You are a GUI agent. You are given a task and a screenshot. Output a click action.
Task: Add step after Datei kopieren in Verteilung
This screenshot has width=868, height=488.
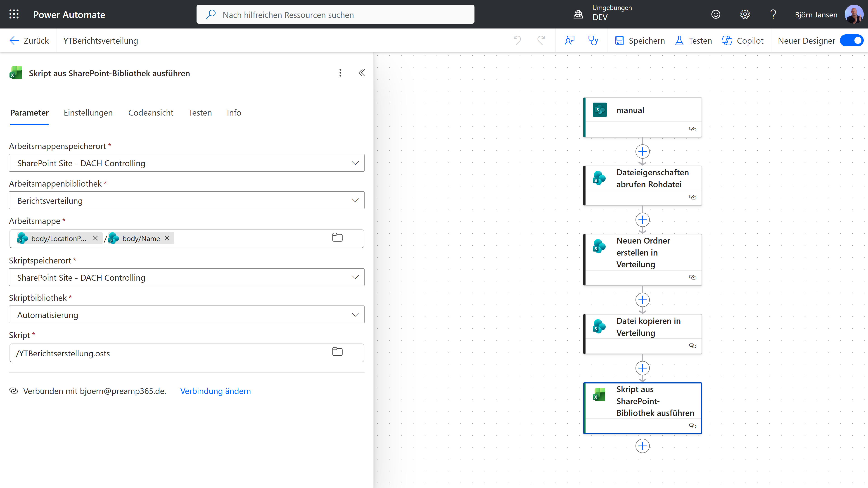pos(643,368)
